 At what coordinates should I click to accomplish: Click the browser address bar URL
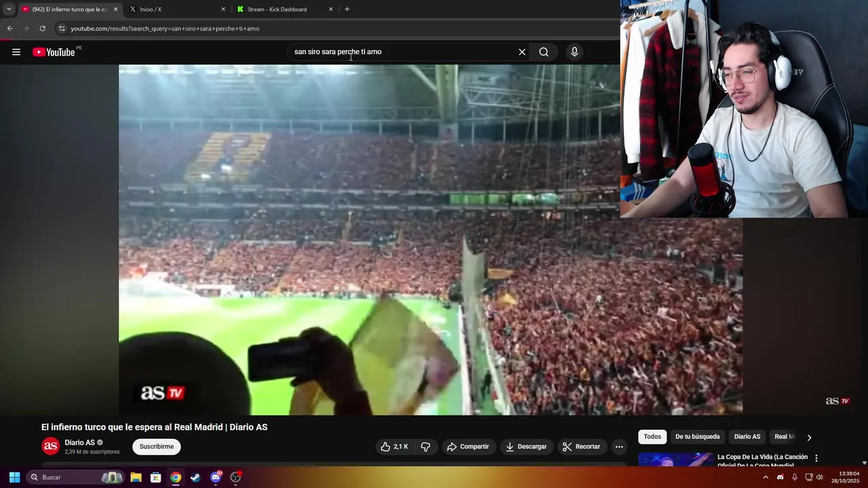[165, 28]
